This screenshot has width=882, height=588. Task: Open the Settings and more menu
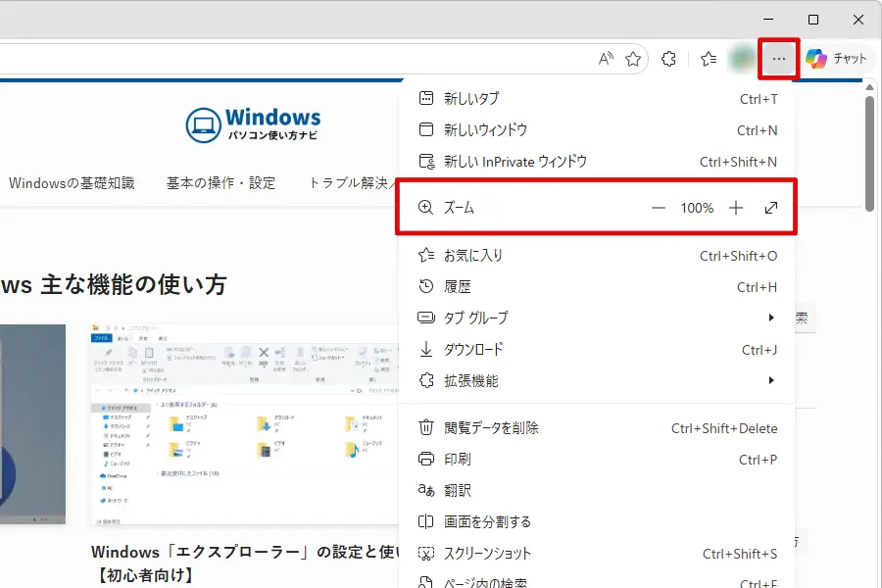[777, 59]
